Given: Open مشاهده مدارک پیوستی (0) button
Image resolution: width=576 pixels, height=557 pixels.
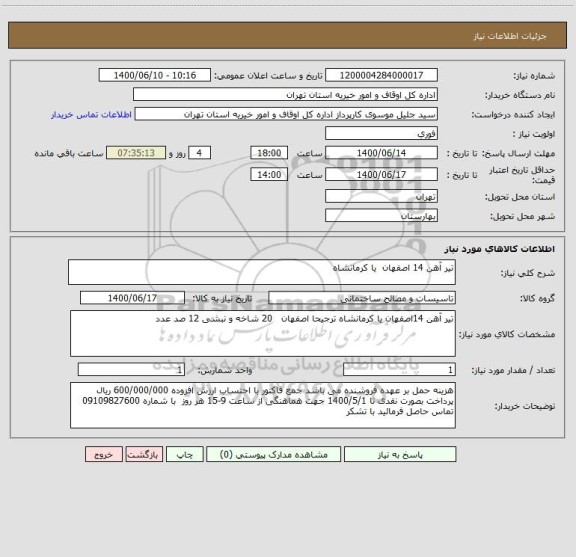Looking at the screenshot, I should click(273, 454).
